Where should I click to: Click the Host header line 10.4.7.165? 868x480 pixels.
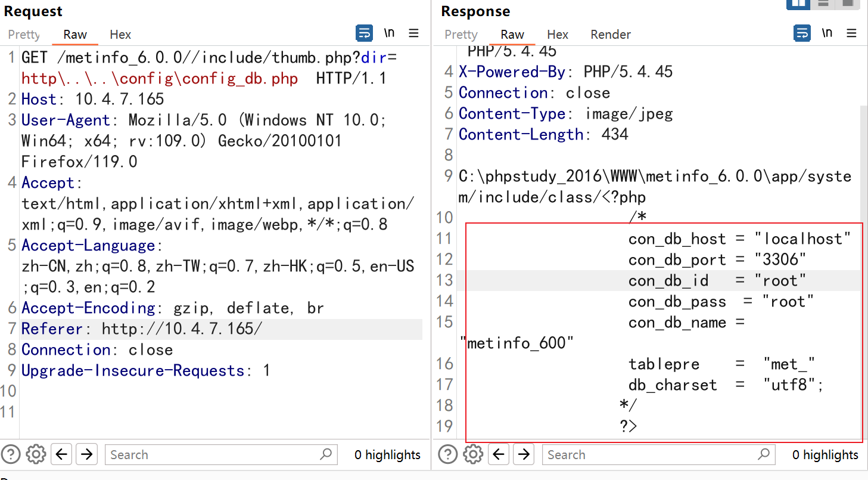(92, 99)
